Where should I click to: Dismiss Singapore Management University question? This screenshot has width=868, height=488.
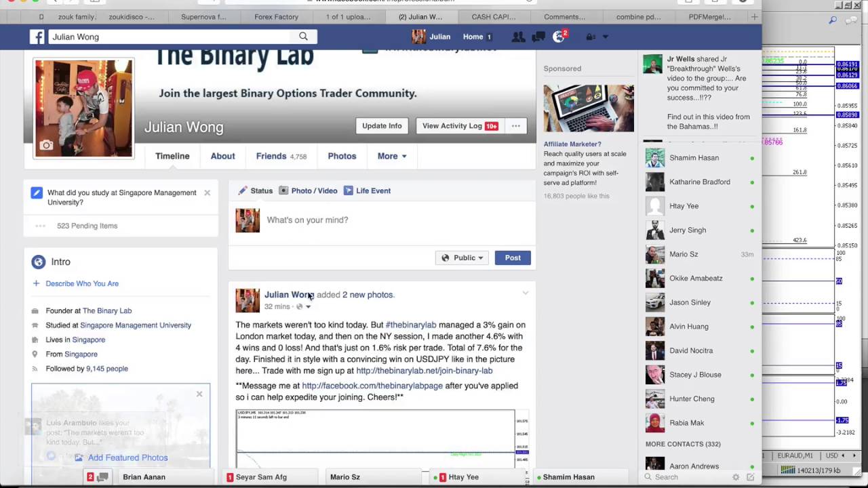pos(208,192)
